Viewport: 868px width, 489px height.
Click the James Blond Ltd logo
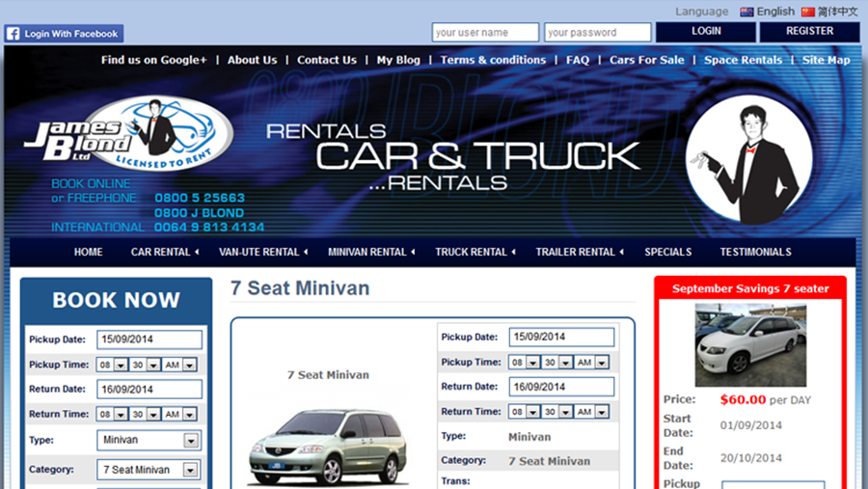tap(129, 133)
